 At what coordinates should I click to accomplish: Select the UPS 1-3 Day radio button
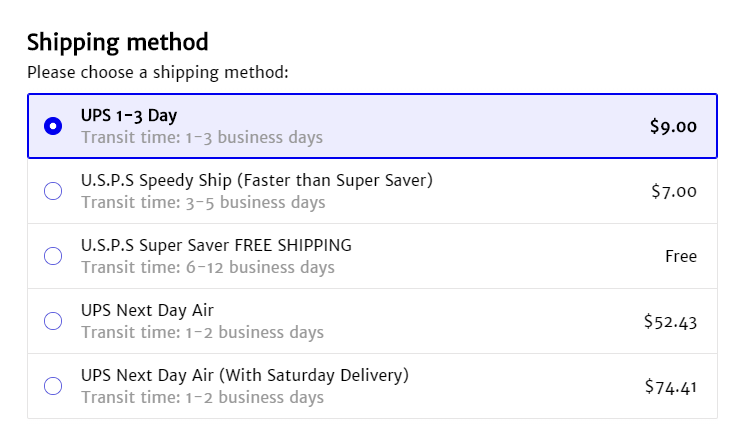pyautogui.click(x=53, y=126)
